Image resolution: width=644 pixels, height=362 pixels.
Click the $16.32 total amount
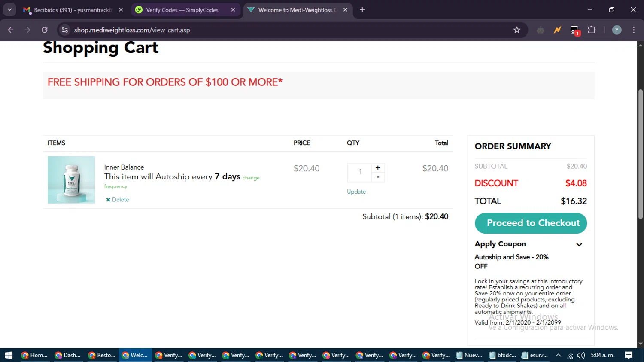pyautogui.click(x=574, y=201)
